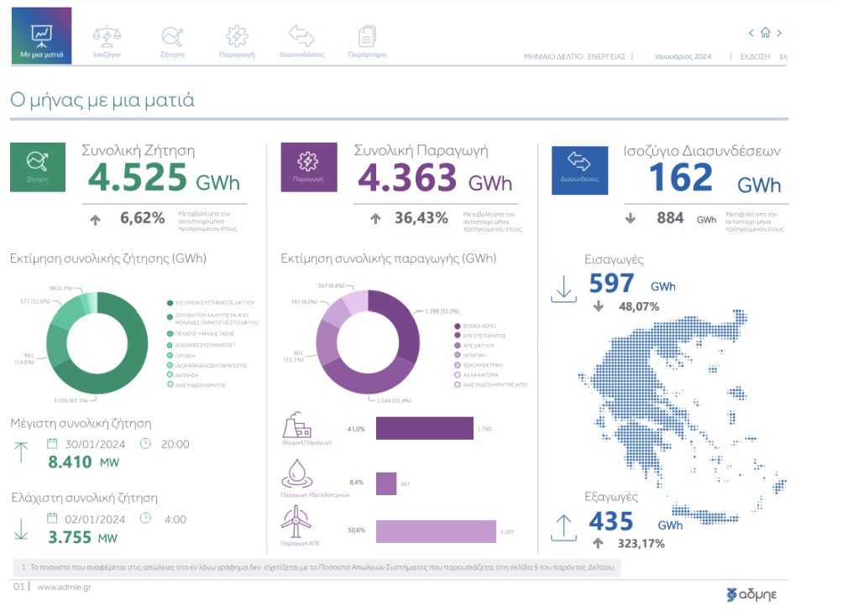The width and height of the screenshot is (848, 616).
Task: Click the hydroelectric water drop icon
Action: (301, 474)
